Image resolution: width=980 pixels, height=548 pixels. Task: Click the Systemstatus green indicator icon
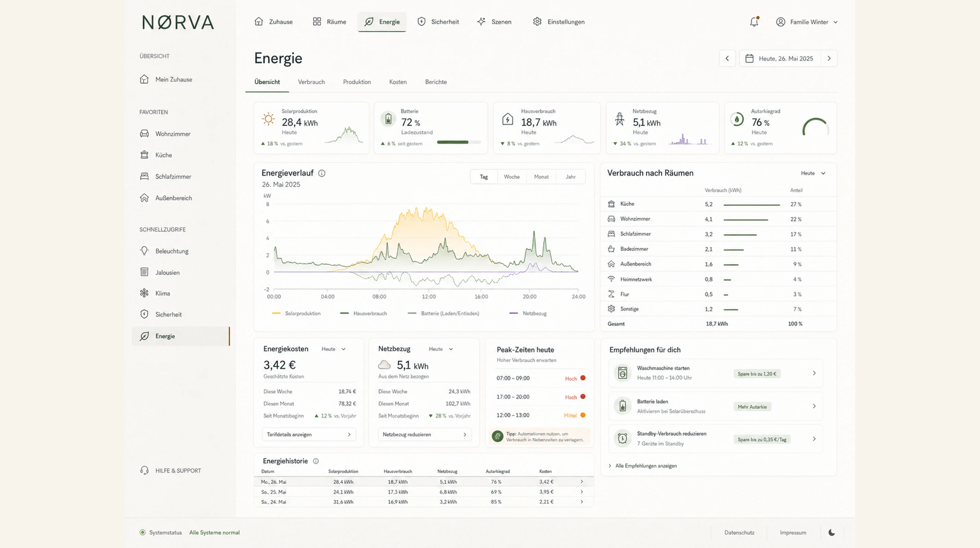click(142, 533)
